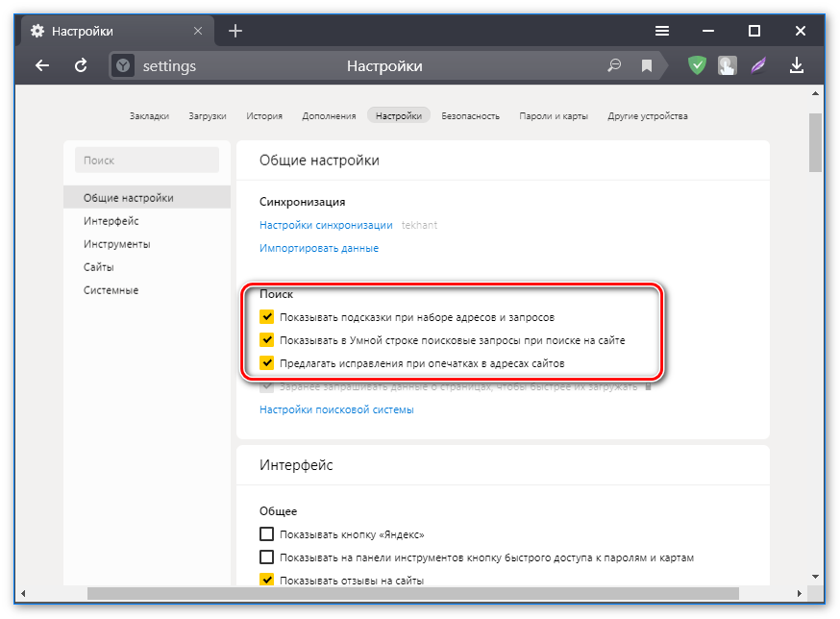This screenshot has width=840, height=619.
Task: Uncheck 'Предлагать исправления при опечатках' option
Action: click(267, 363)
